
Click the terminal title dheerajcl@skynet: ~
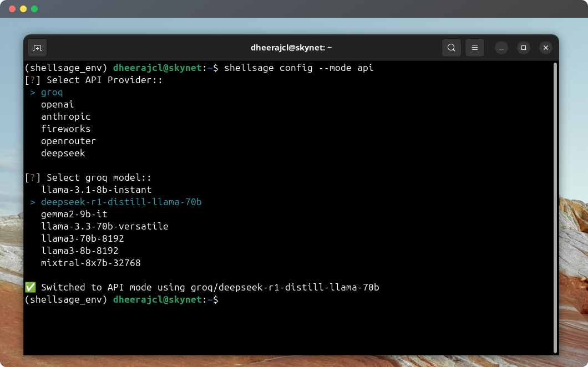click(291, 48)
